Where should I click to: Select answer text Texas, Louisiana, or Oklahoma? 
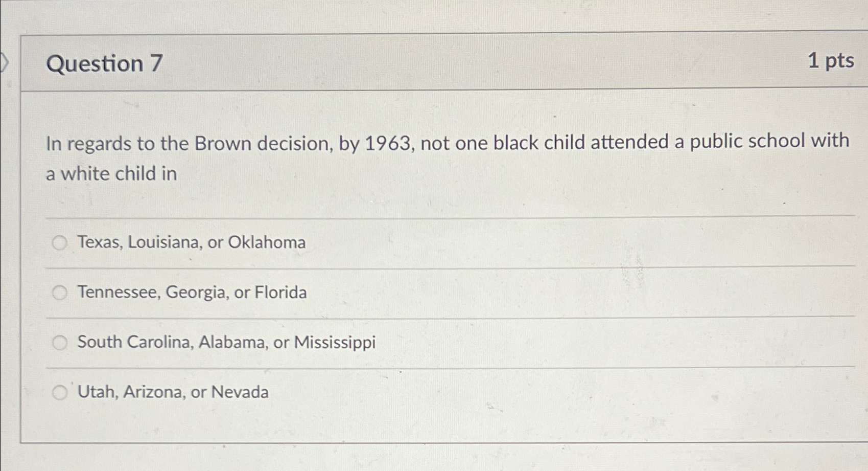(x=192, y=242)
